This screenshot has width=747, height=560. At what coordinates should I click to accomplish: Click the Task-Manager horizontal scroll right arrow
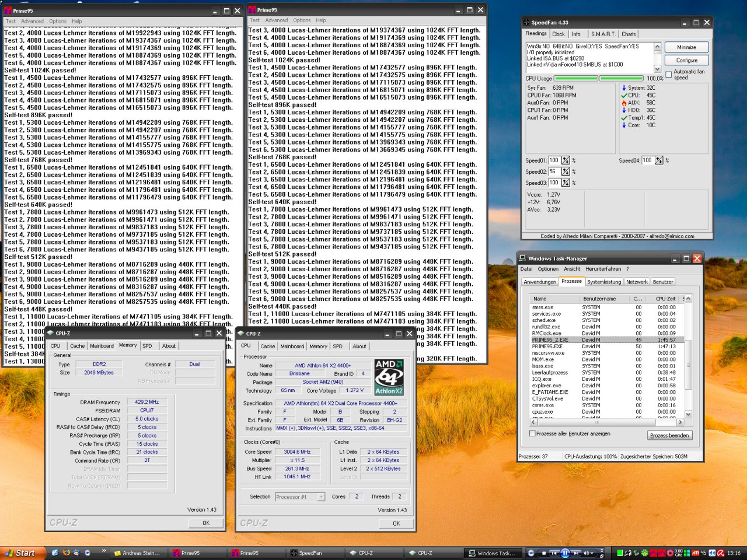tap(680, 422)
